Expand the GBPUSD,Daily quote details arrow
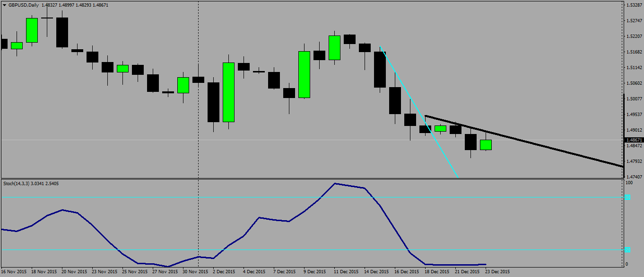Image resolution: width=644 pixels, height=277 pixels. click(5, 4)
